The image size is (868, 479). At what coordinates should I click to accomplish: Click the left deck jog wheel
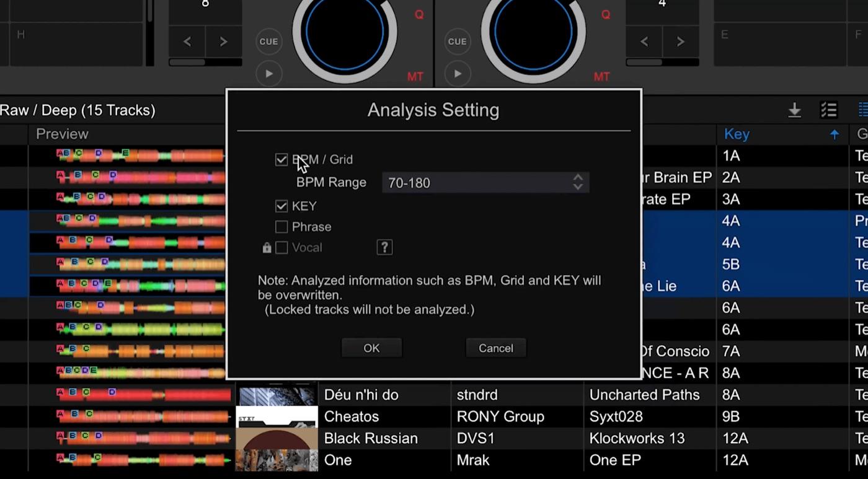pos(344,32)
